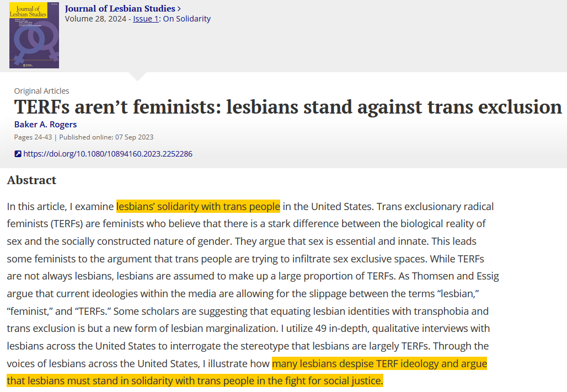The image size is (567, 392).
Task: Click the article title heading
Action: pyautogui.click(x=287, y=107)
